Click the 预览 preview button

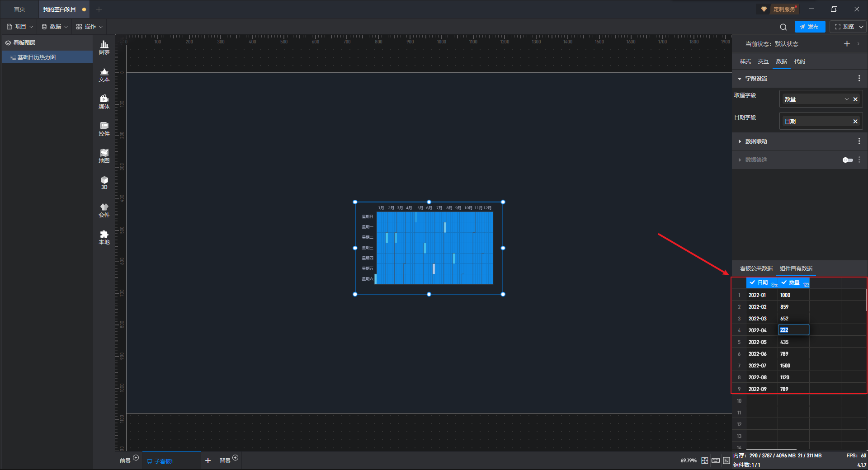tap(844, 27)
